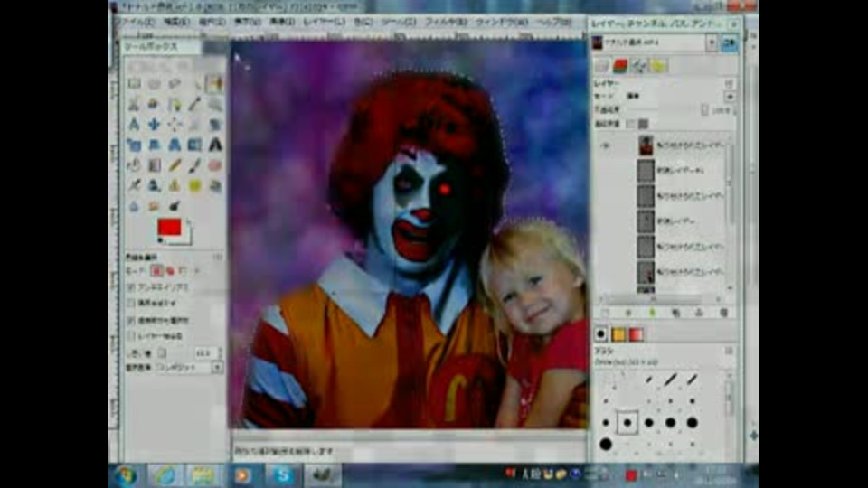This screenshot has height=488, width=868.
Task: Select the Text tool
Action: coord(215,145)
